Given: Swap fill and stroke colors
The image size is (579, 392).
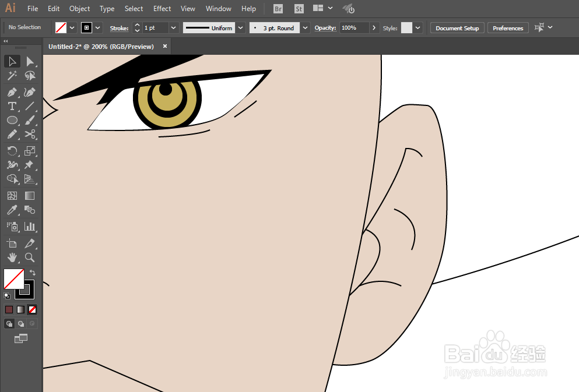Looking at the screenshot, I should coord(33,271).
